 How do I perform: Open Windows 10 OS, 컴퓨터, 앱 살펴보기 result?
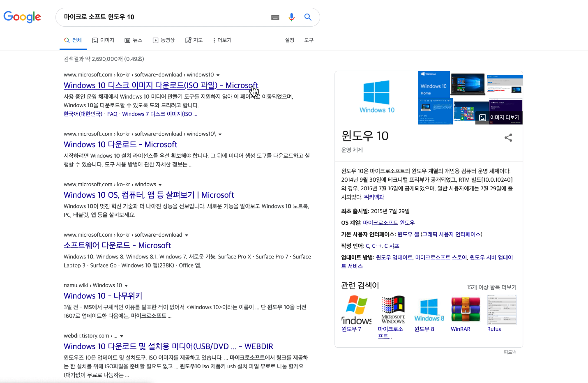[149, 195]
